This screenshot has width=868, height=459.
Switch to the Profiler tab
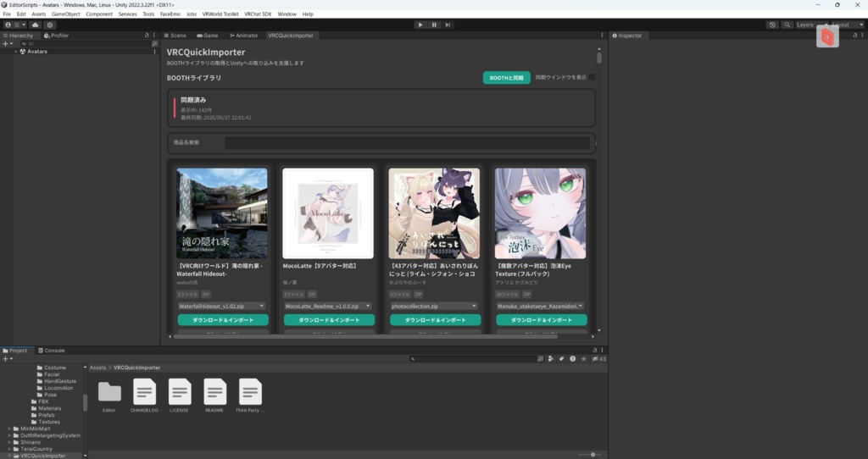click(56, 36)
